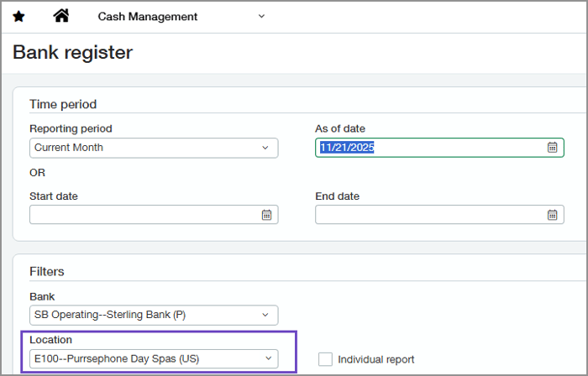This screenshot has height=376, width=588.
Task: Click the Favorites star icon
Action: (x=18, y=16)
